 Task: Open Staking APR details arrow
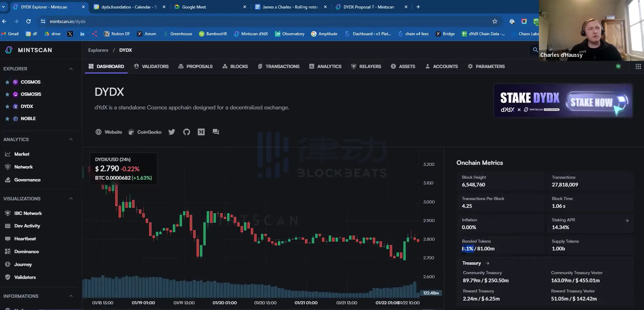click(627, 220)
